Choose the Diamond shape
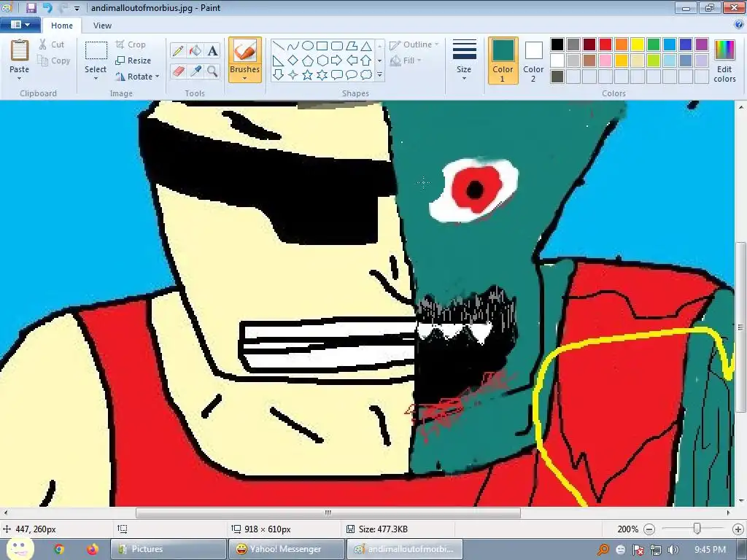The width and height of the screenshot is (747, 560). [x=293, y=61]
